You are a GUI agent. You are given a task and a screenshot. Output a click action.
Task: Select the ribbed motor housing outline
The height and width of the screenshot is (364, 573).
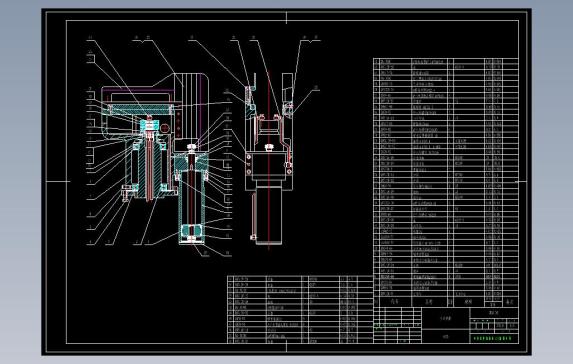(190, 112)
